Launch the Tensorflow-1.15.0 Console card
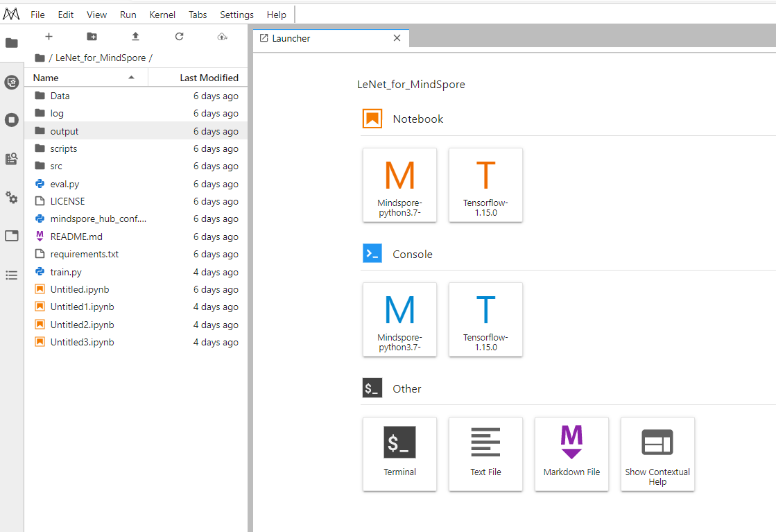Viewport: 776px width, 532px height. [x=485, y=320]
